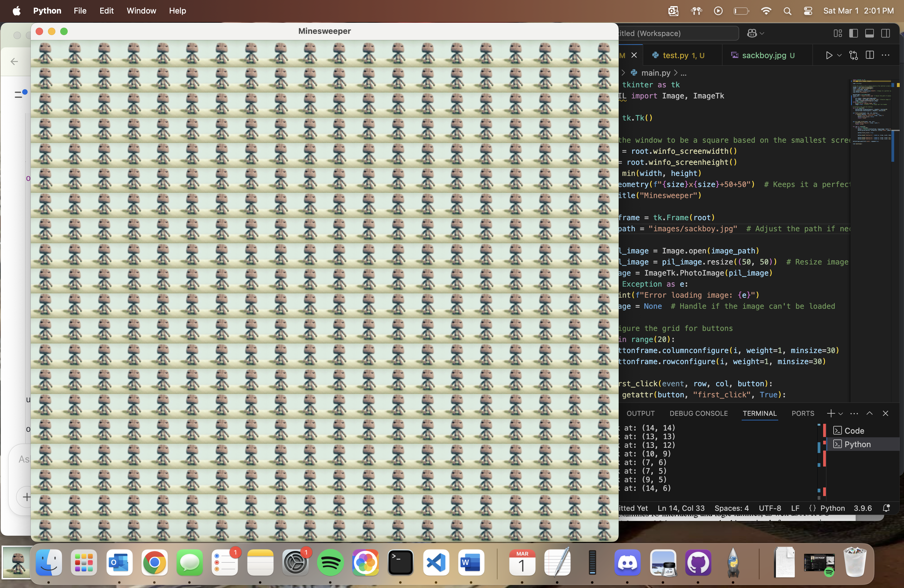Open Discord from the dock
This screenshot has width=904, height=588.
click(x=627, y=562)
